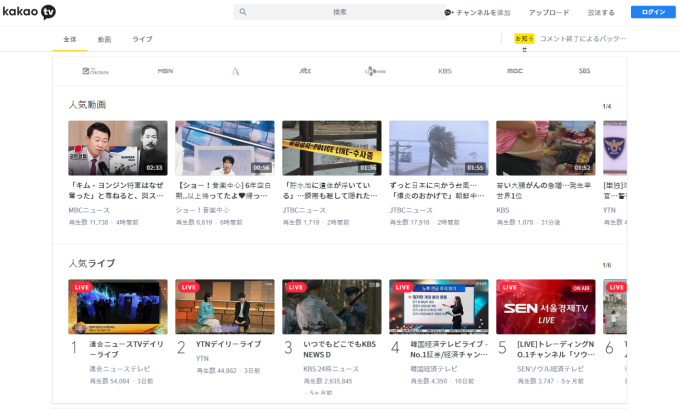The image size is (680, 409).
Task: Open the JTBC channel logo
Action: 305,71
